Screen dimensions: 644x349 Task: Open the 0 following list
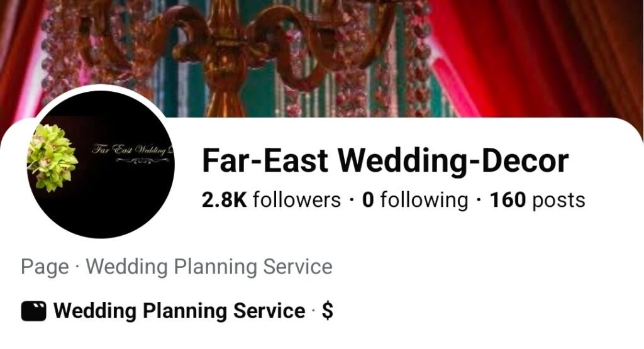(x=415, y=200)
